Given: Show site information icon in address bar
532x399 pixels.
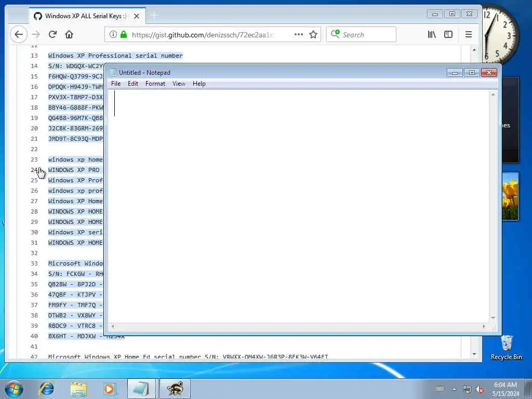Looking at the screenshot, I should [113, 34].
